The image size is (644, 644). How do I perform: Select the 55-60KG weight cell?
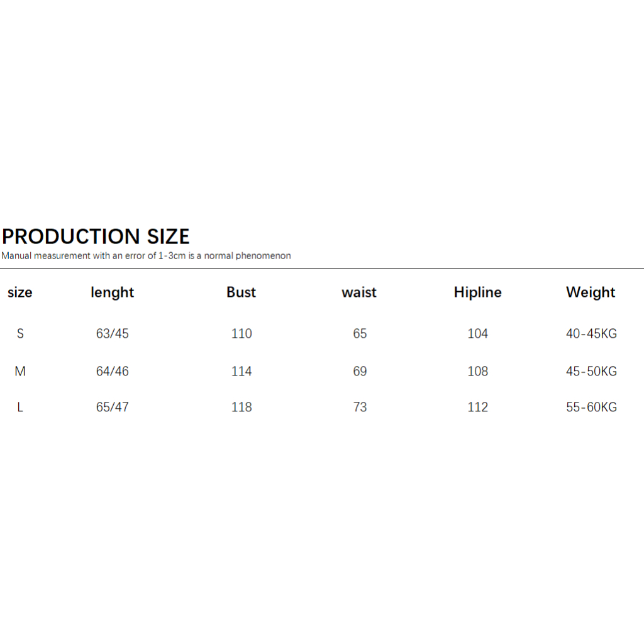click(591, 408)
